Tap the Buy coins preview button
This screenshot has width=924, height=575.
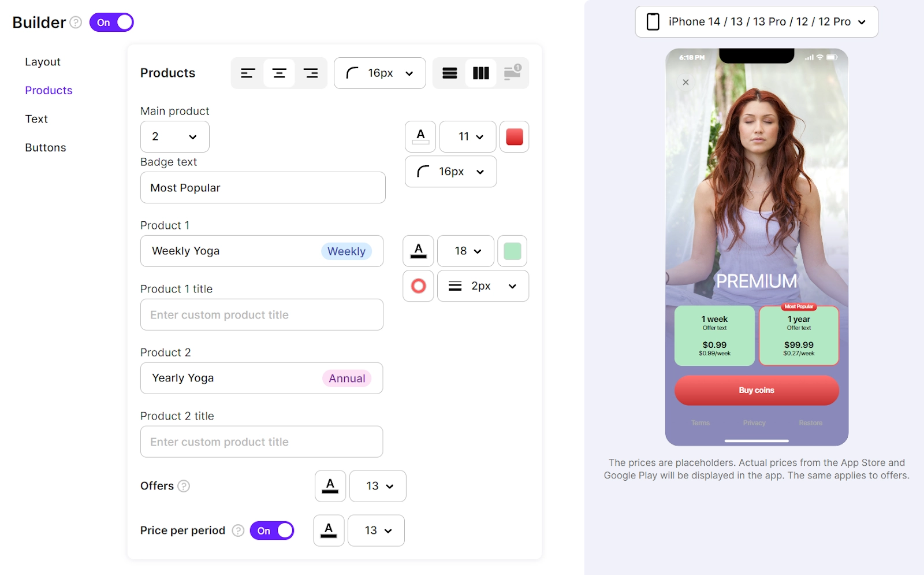(757, 390)
